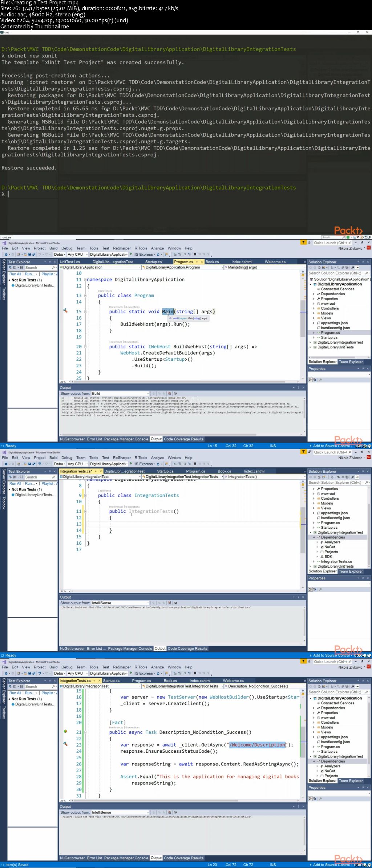Click Solution Explorer Home icon in unsaved IntegrationTests.cs* window
Viewport: 372px width, 868px height.
[x=319, y=477]
